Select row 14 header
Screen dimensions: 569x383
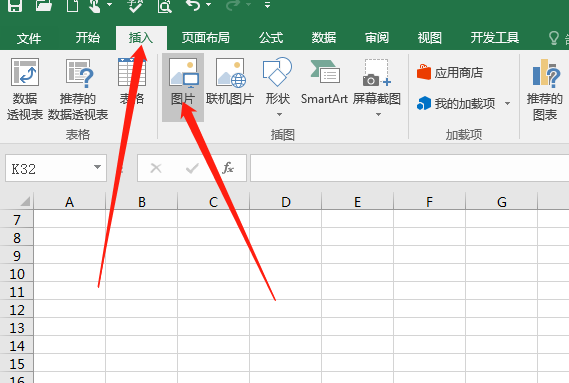pyautogui.click(x=17, y=346)
